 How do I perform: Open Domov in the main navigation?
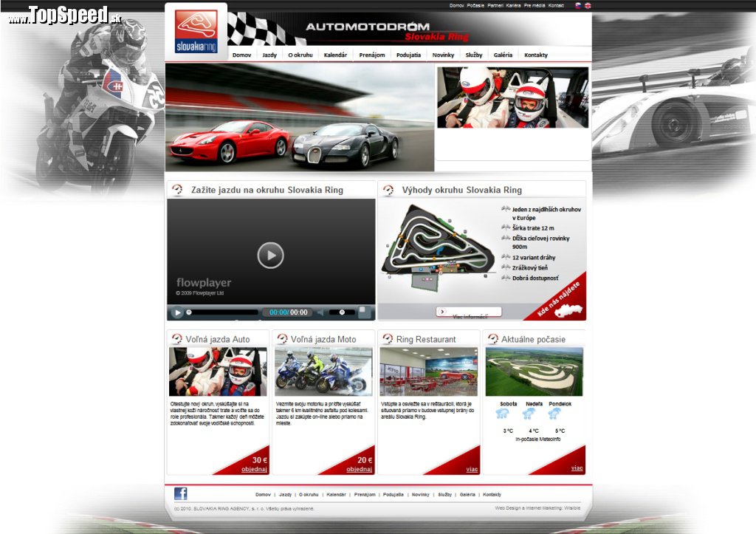(241, 55)
